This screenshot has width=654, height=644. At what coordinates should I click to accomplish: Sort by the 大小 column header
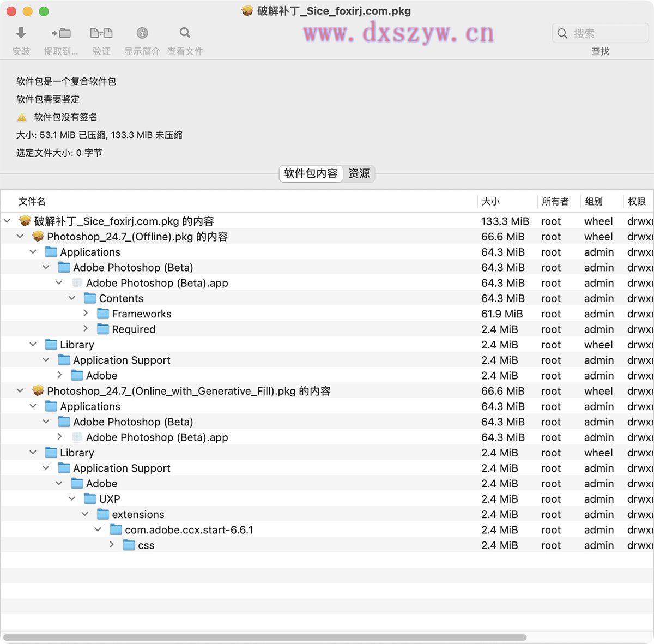(x=507, y=201)
